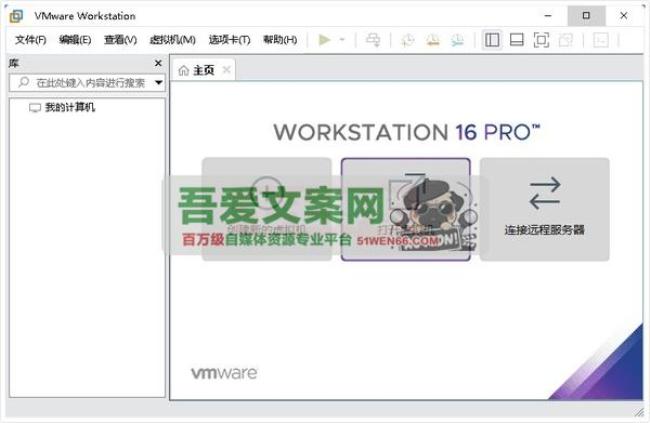Screen dimensions: 650x423
Task: Open the 编辑(E) menu
Action: click(75, 40)
